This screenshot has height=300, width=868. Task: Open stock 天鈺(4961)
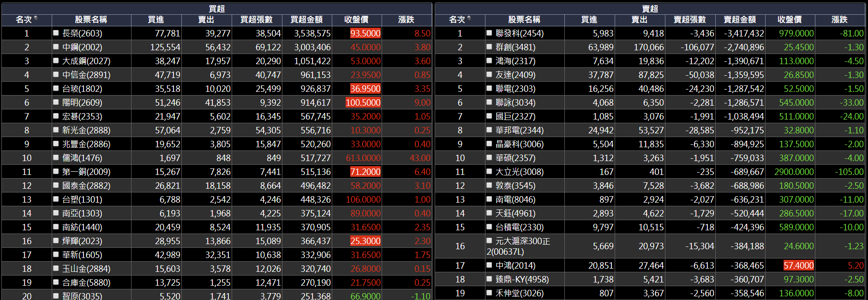coord(515,213)
